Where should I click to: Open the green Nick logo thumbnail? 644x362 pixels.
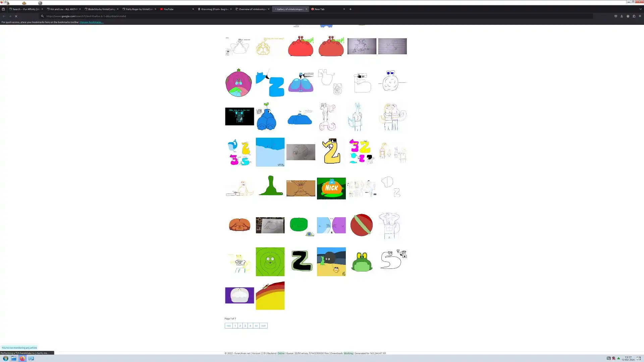[331, 188]
